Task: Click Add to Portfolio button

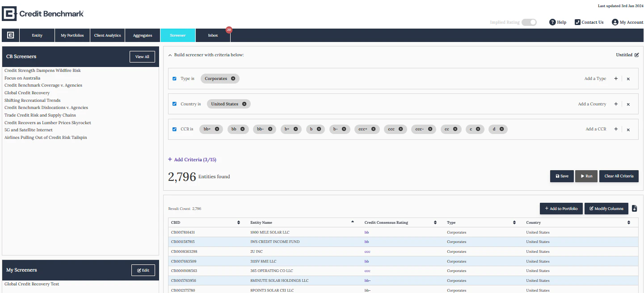Action: [x=561, y=209]
